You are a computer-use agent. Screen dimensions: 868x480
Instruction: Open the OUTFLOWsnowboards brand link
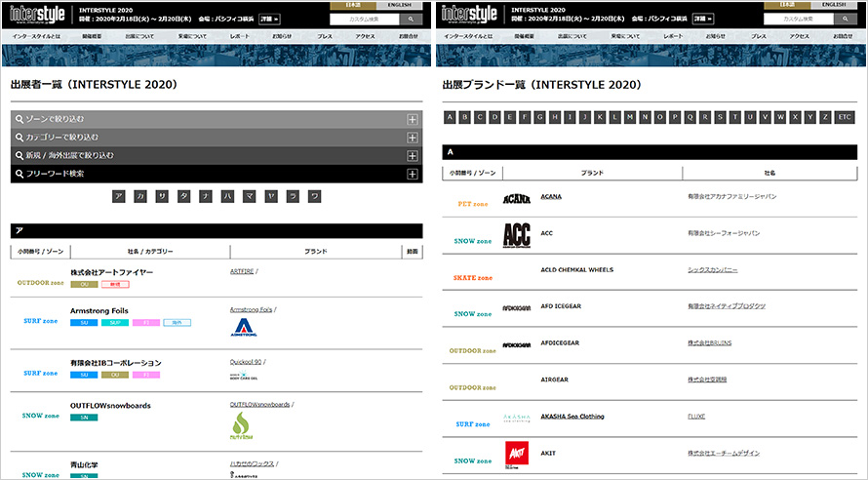pyautogui.click(x=260, y=404)
